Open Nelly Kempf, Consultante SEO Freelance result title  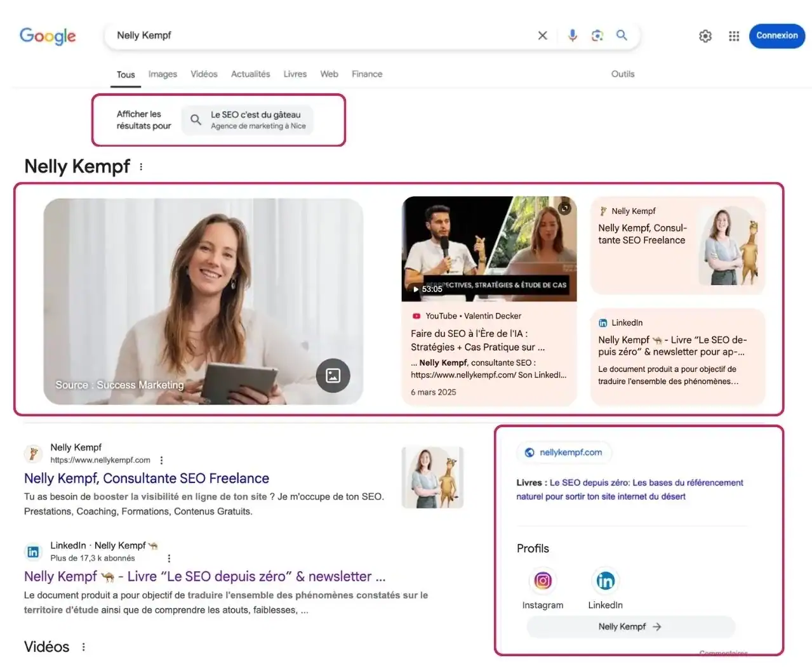(147, 479)
